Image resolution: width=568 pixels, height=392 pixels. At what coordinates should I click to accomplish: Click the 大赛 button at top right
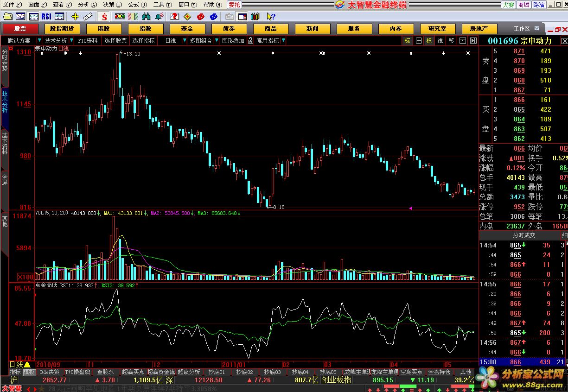point(509,5)
